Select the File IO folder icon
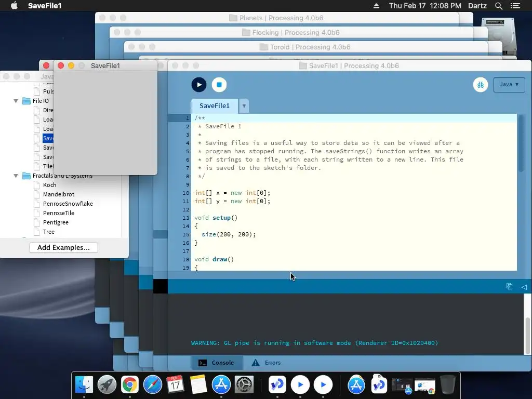Image resolution: width=532 pixels, height=399 pixels. point(26,101)
